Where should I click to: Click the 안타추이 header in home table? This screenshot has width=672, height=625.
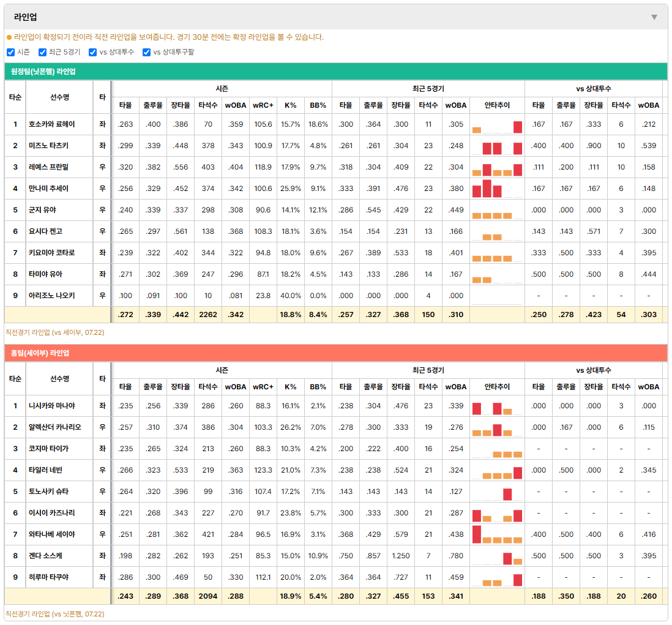497,387
